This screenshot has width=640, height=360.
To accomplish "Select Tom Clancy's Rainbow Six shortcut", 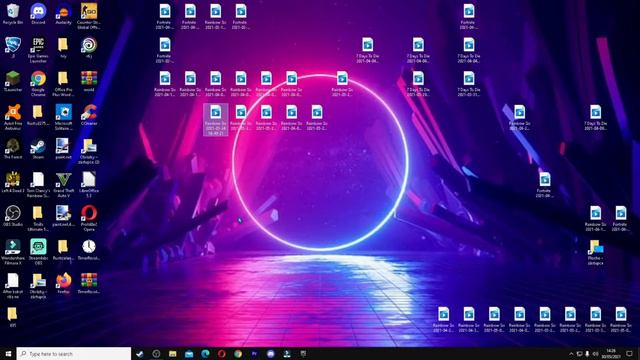I will (38, 184).
